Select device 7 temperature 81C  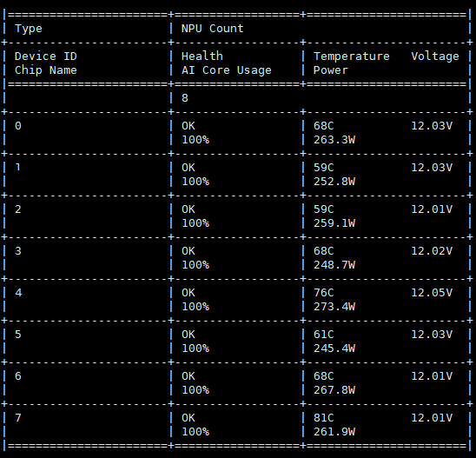(x=324, y=418)
